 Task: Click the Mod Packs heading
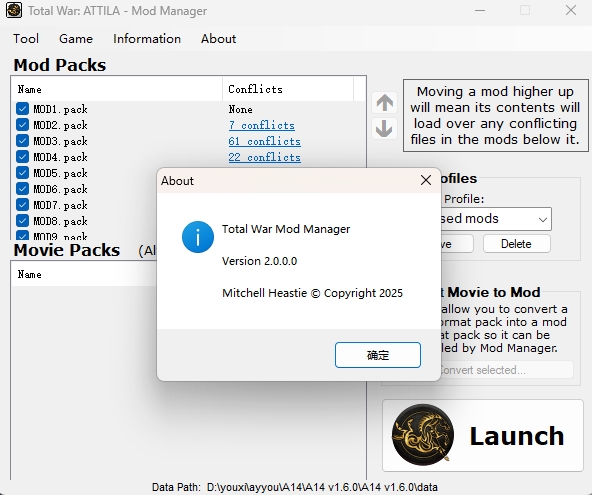coord(60,65)
